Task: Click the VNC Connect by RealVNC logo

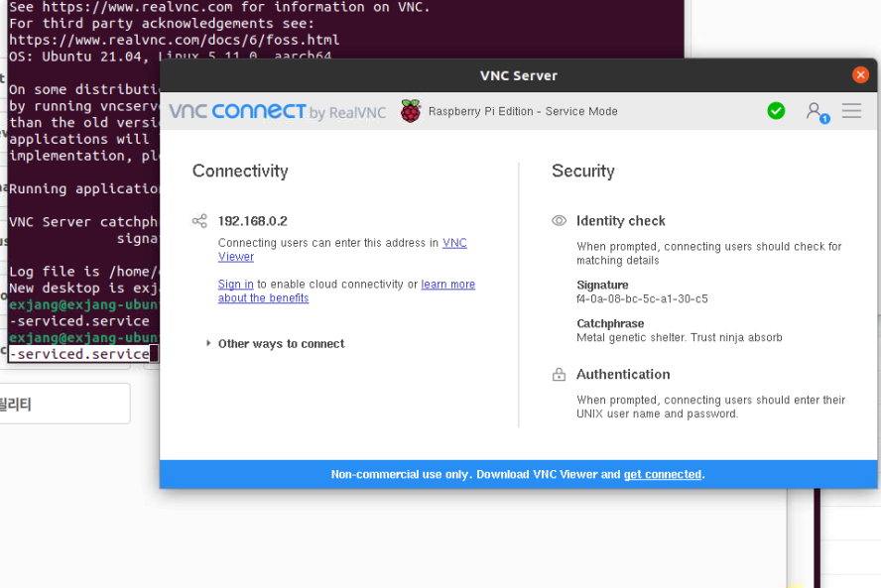Action: click(x=278, y=111)
